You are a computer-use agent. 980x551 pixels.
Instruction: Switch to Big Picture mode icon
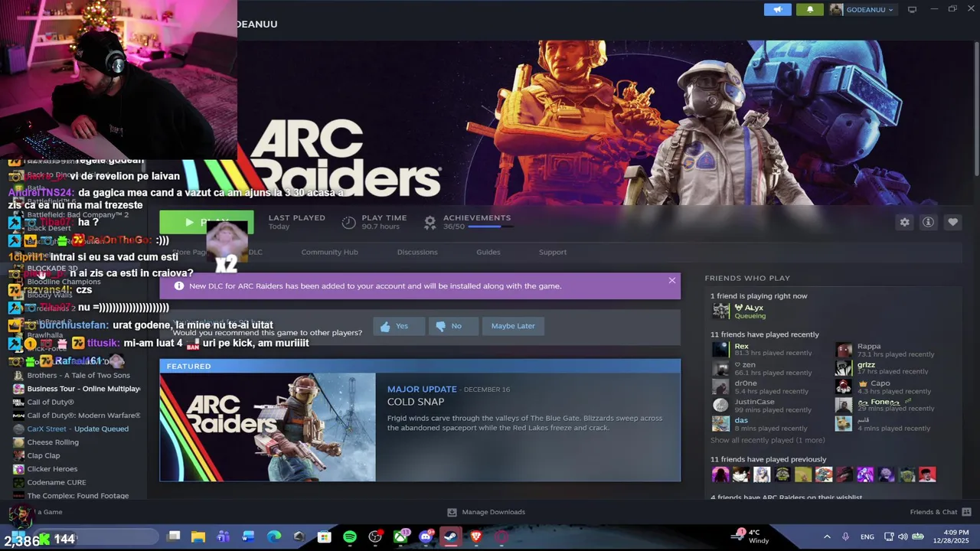(x=912, y=9)
